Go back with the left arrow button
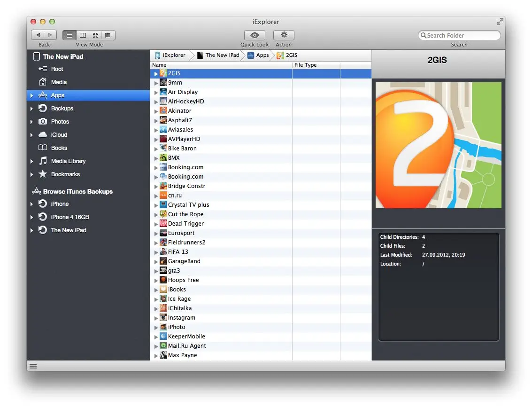Screen dimensions: 532x408 click(38, 35)
